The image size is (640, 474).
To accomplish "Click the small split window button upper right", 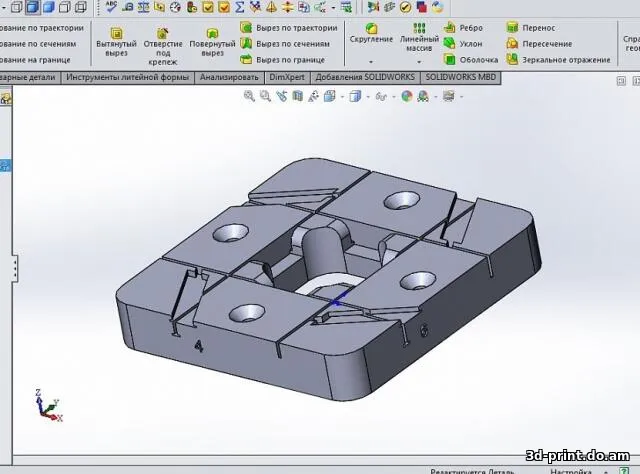I will pos(621,81).
